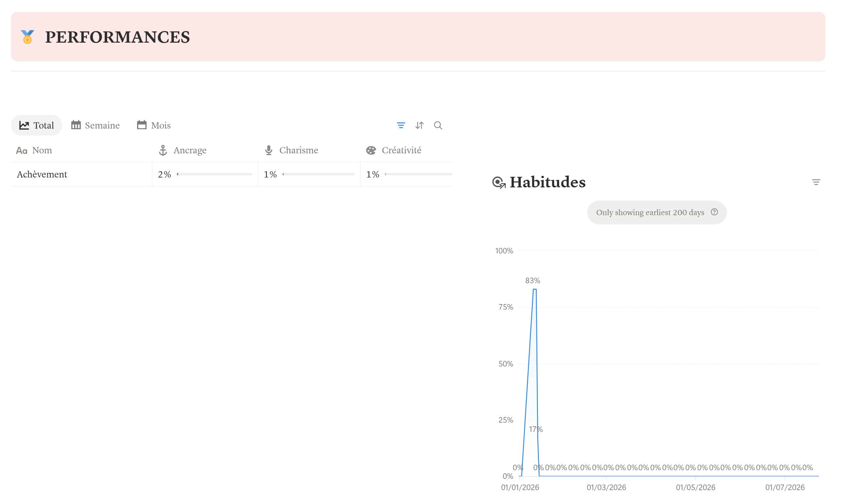Click the 2% value in the Ancrage cell

pos(164,174)
